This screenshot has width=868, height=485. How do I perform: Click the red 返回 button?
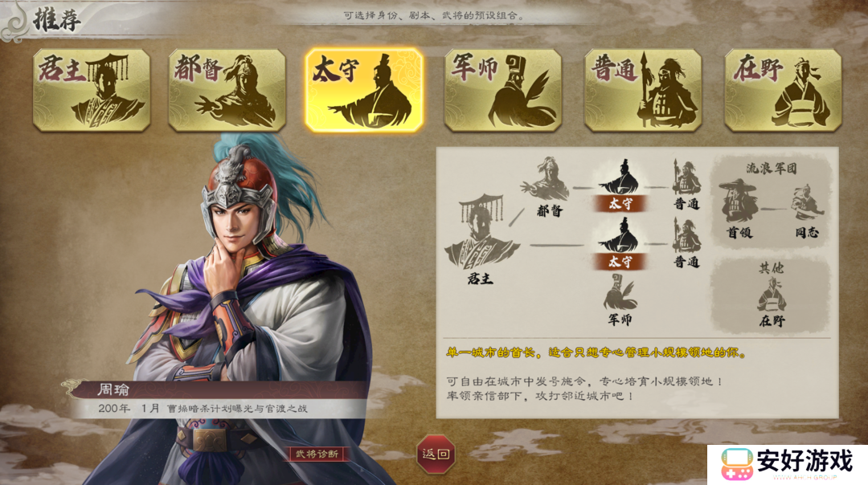436,454
